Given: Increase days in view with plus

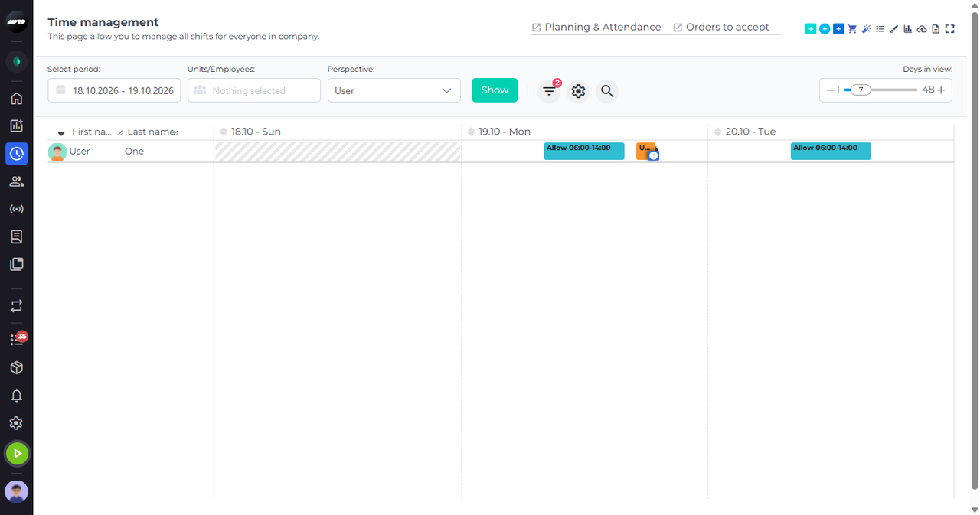Looking at the screenshot, I should [x=941, y=90].
